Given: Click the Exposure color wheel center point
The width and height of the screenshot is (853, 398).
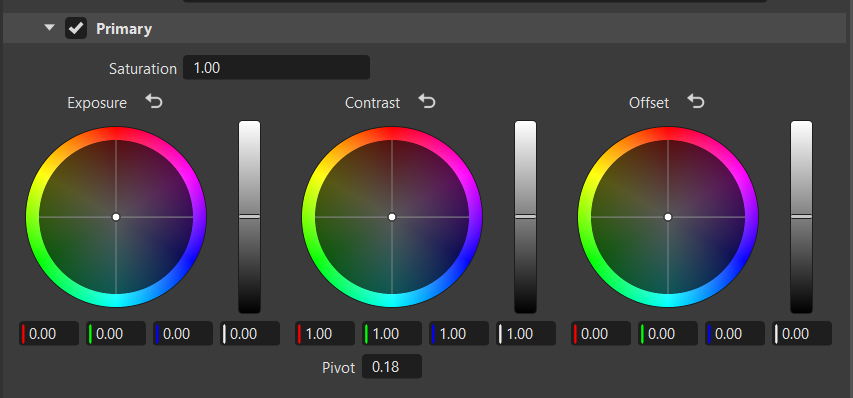Looking at the screenshot, I should [x=116, y=217].
